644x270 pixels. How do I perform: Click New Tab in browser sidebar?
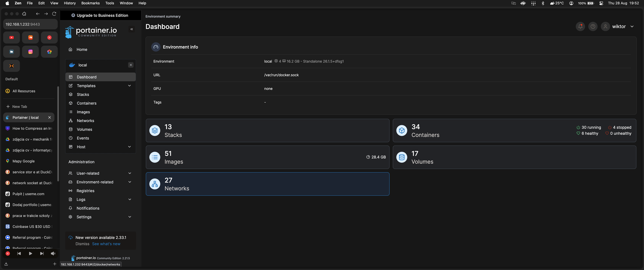(x=29, y=107)
